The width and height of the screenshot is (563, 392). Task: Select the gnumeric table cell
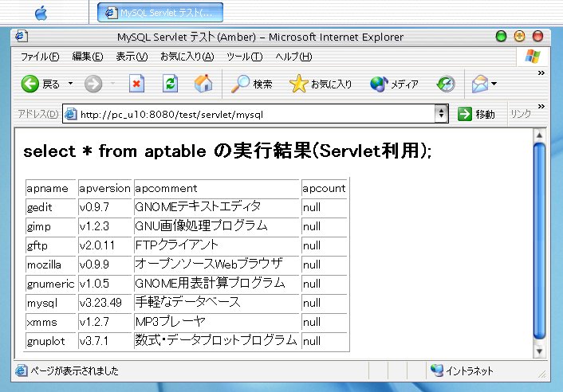[x=50, y=284]
